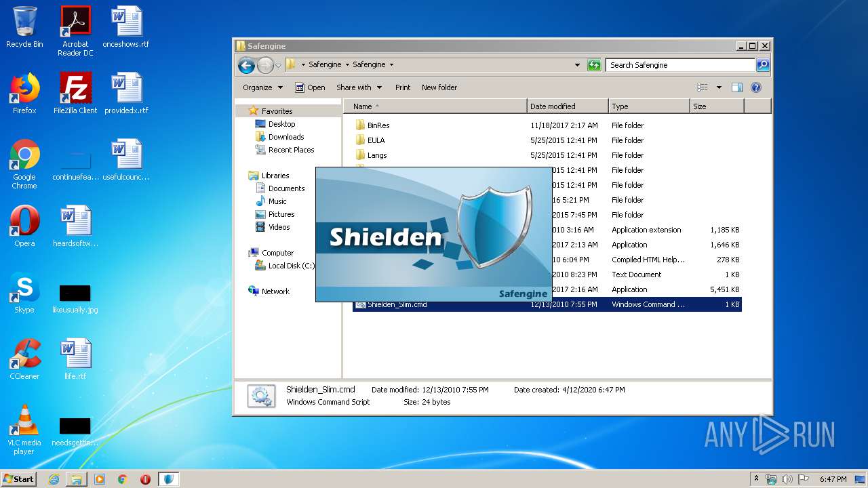Sort by Date modified column header

(x=568, y=106)
